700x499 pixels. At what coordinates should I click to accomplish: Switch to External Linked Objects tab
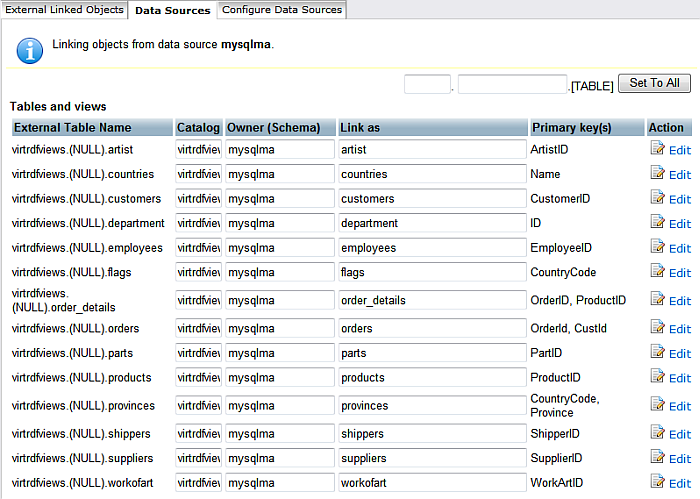click(64, 10)
